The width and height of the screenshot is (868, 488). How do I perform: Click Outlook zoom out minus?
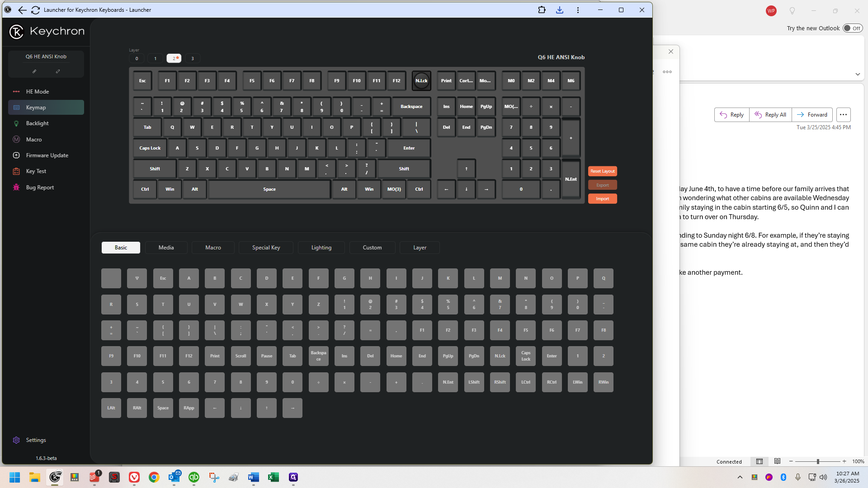pyautogui.click(x=791, y=461)
